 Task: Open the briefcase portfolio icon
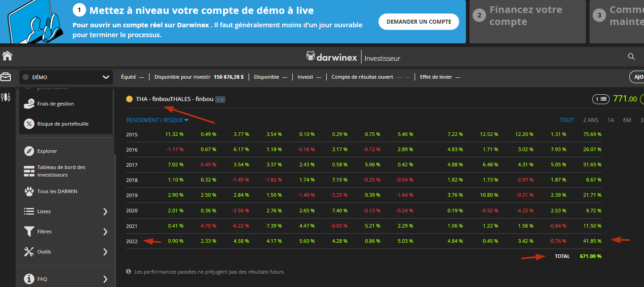coord(6,77)
